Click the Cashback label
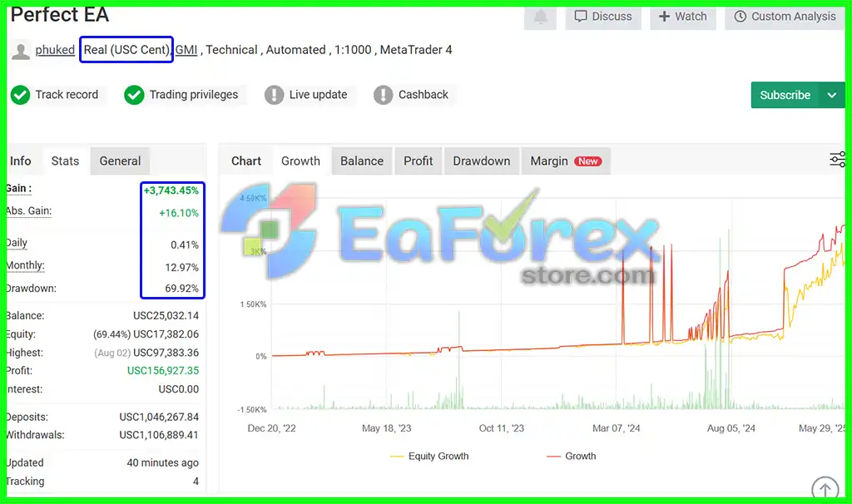The image size is (852, 504). point(424,95)
